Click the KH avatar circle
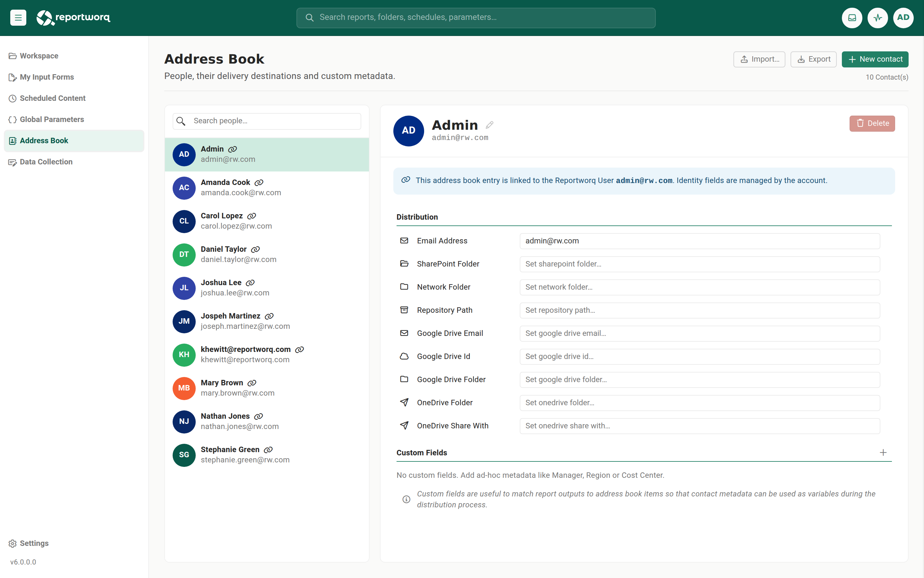 (184, 355)
